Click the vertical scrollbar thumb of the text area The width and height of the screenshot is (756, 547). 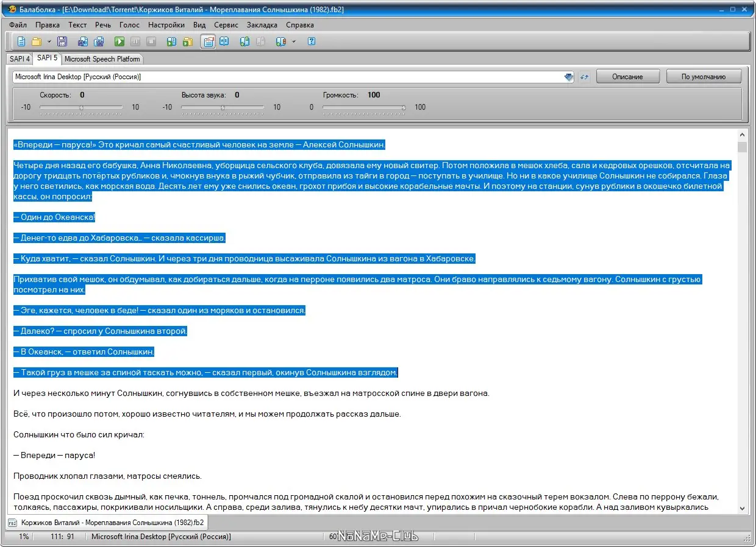[742, 147]
